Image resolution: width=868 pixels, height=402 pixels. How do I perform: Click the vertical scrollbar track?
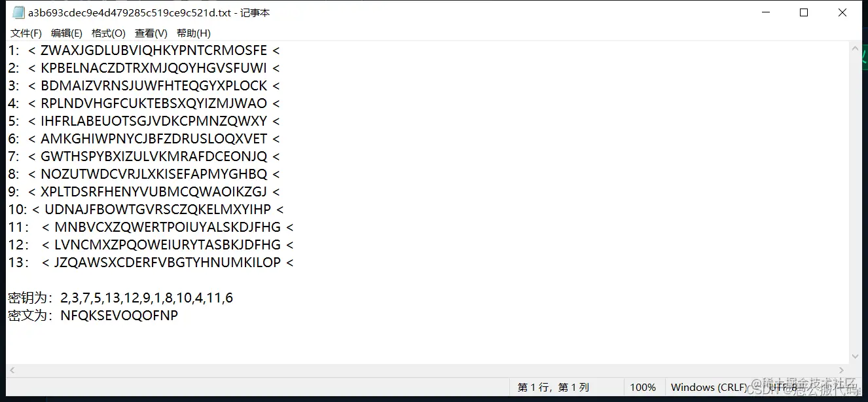click(855, 203)
